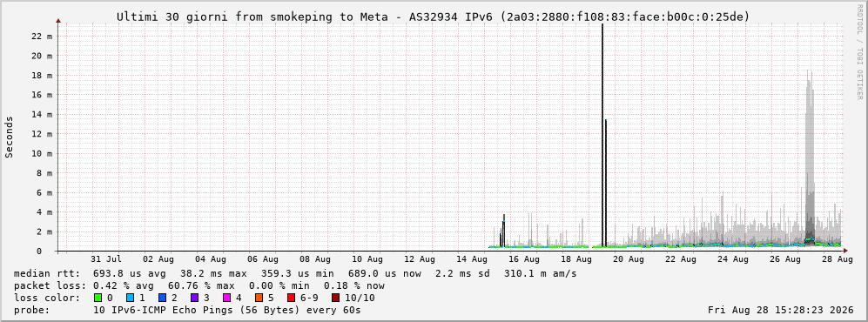Click the blue loss color 2 swatch
868x322 pixels.
[x=163, y=298]
